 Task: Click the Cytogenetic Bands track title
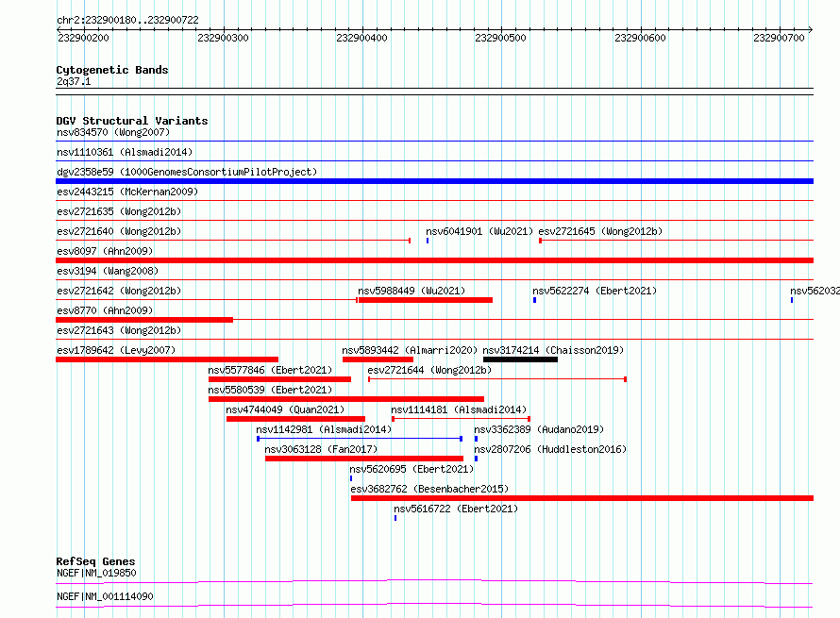coord(112,70)
